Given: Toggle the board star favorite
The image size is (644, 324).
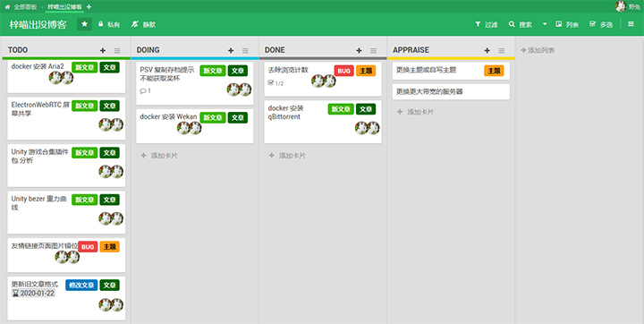Looking at the screenshot, I should 84,24.
